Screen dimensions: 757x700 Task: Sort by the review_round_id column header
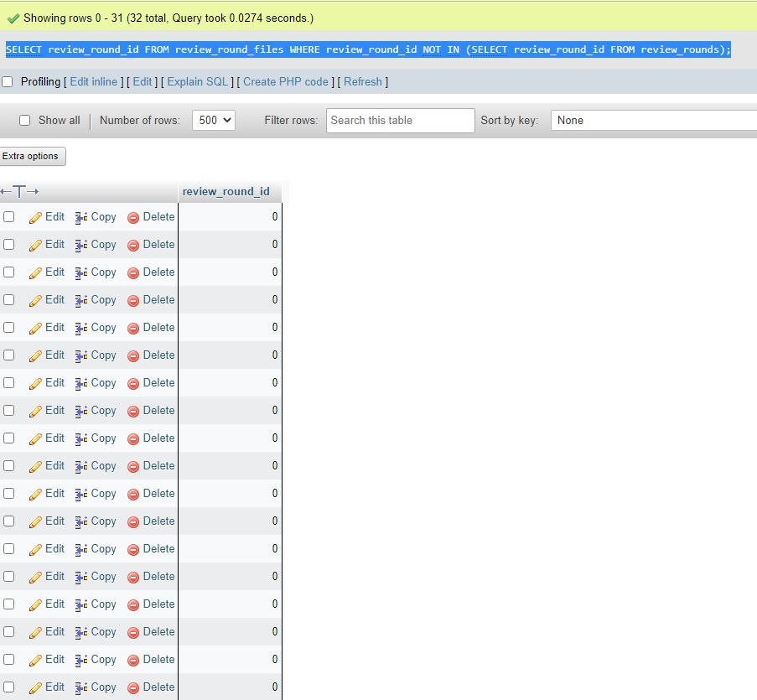coord(226,192)
